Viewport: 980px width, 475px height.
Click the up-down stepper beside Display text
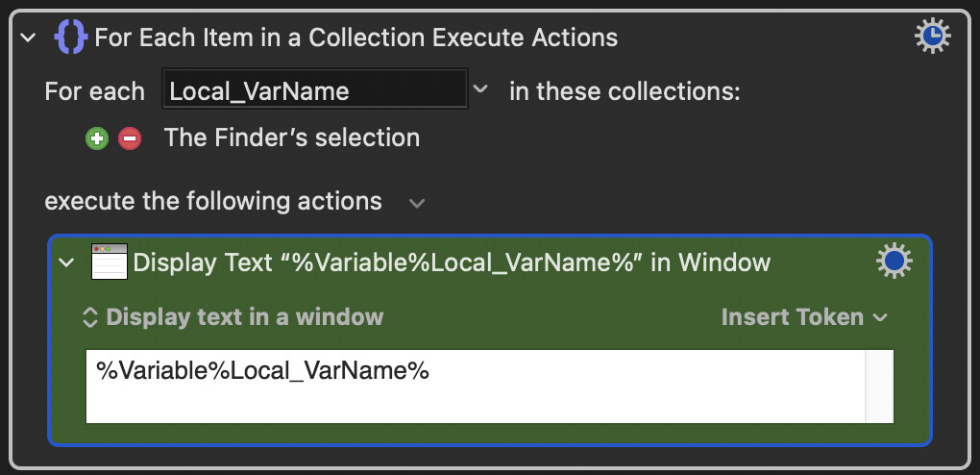pos(90,317)
